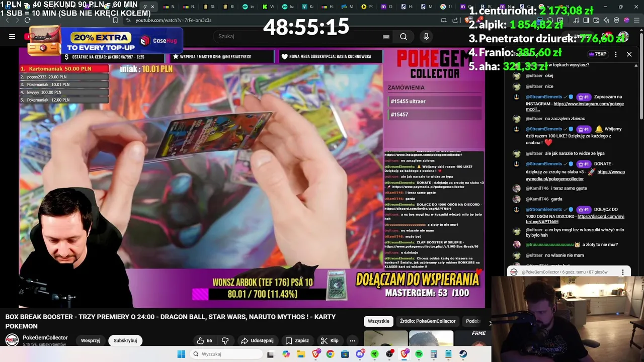Start voice search with microphone icon
The image size is (644, 362).
(x=426, y=36)
